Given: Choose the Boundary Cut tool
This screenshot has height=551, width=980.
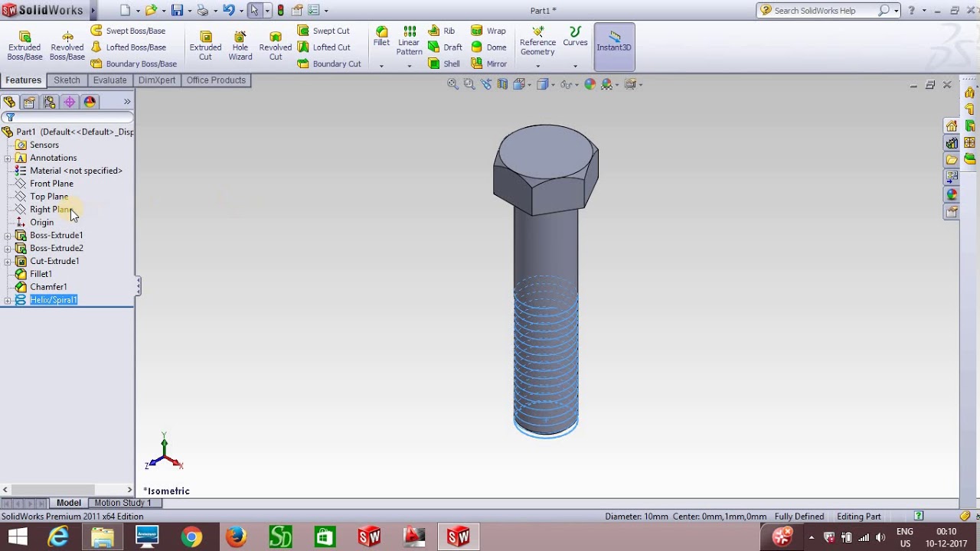Looking at the screenshot, I should point(328,64).
